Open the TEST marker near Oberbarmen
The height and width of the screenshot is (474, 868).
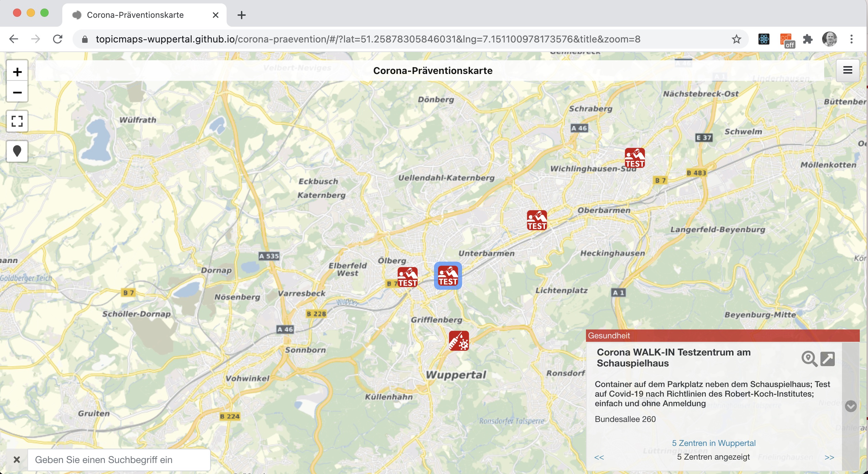(536, 221)
